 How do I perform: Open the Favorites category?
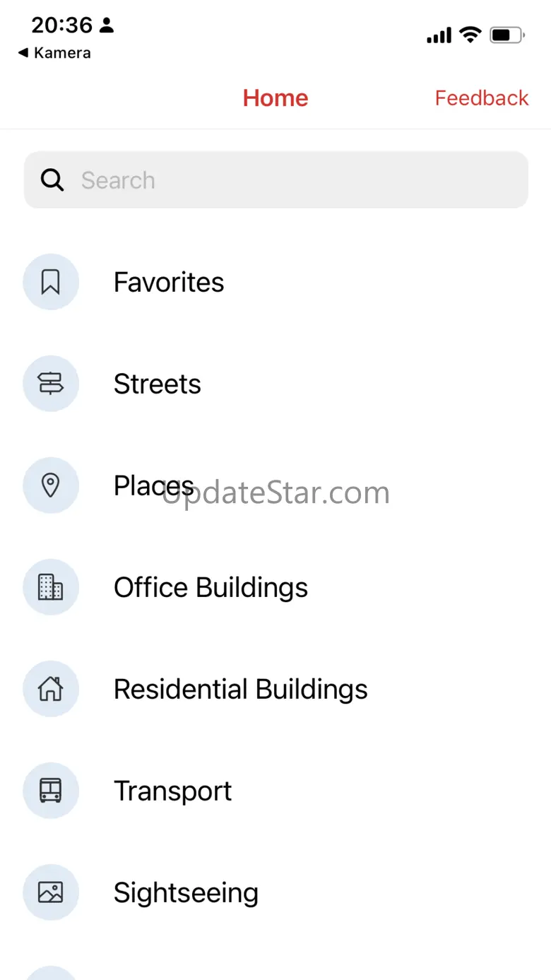point(169,283)
